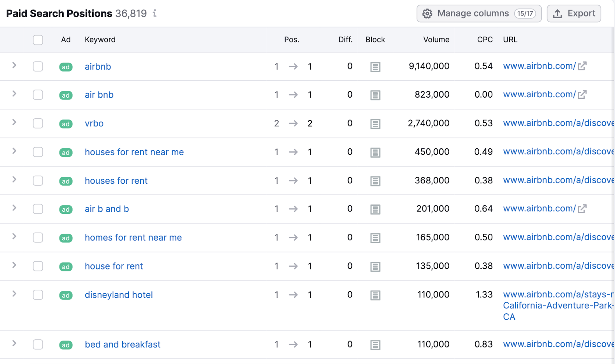Image resolution: width=615 pixels, height=364 pixels.
Task: Open the ad badge for disneyland hotel
Action: pyautogui.click(x=66, y=295)
